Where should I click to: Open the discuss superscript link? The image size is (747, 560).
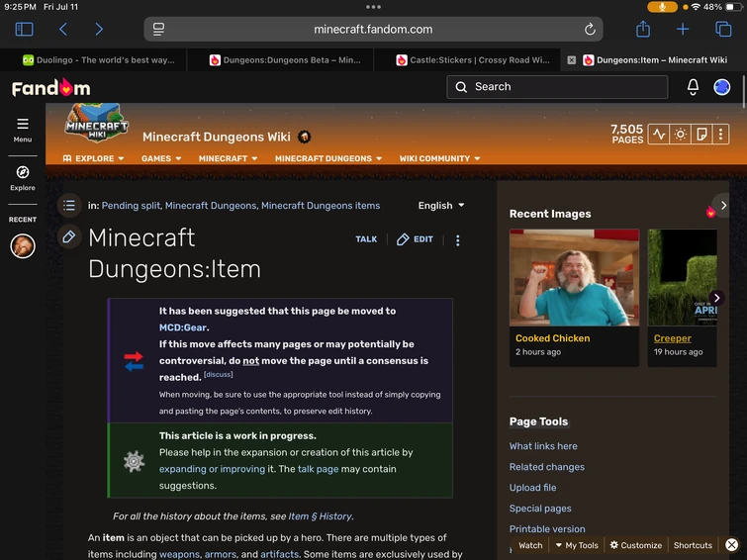[219, 375]
